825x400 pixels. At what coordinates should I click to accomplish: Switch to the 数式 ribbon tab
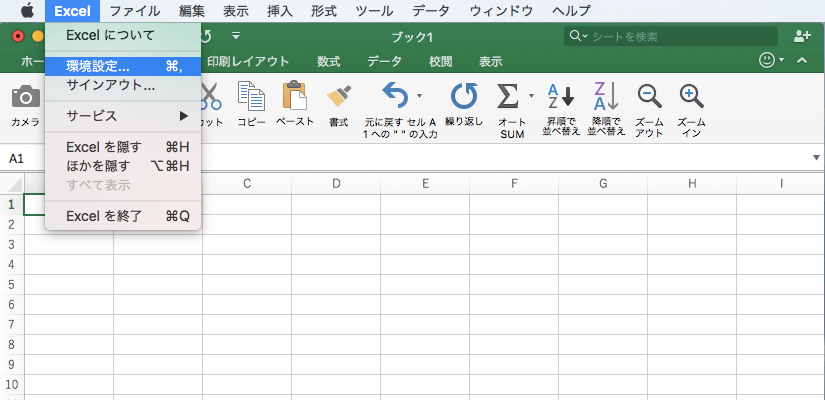(x=329, y=61)
